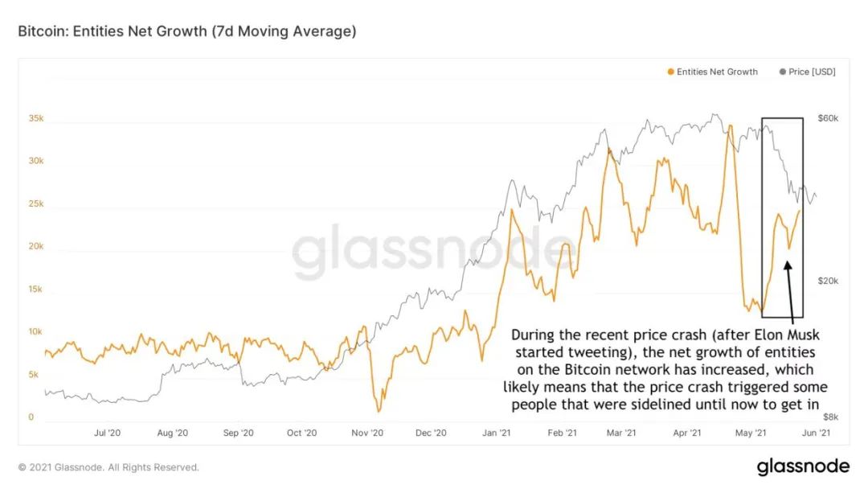This screenshot has width=868, height=489.
Task: Click the May '21 x-axis label
Action: (751, 433)
